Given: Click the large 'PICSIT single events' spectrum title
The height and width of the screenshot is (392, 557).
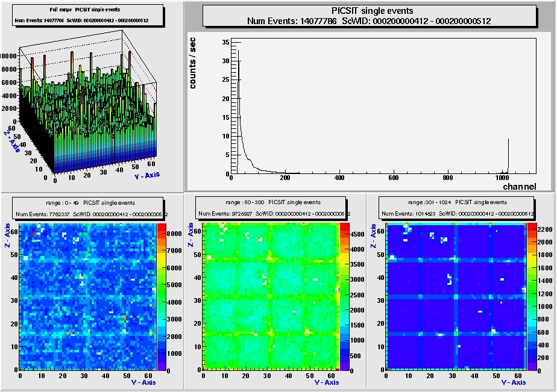Looking at the screenshot, I should coord(369,16).
